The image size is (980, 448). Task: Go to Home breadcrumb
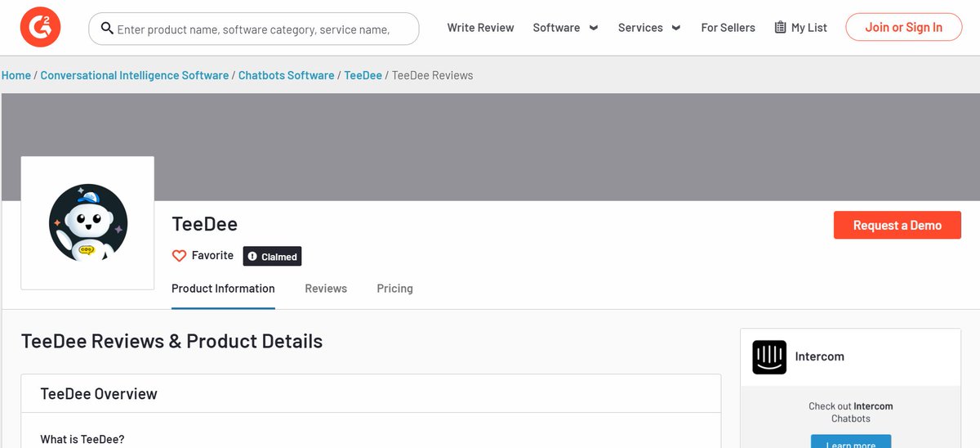(16, 75)
